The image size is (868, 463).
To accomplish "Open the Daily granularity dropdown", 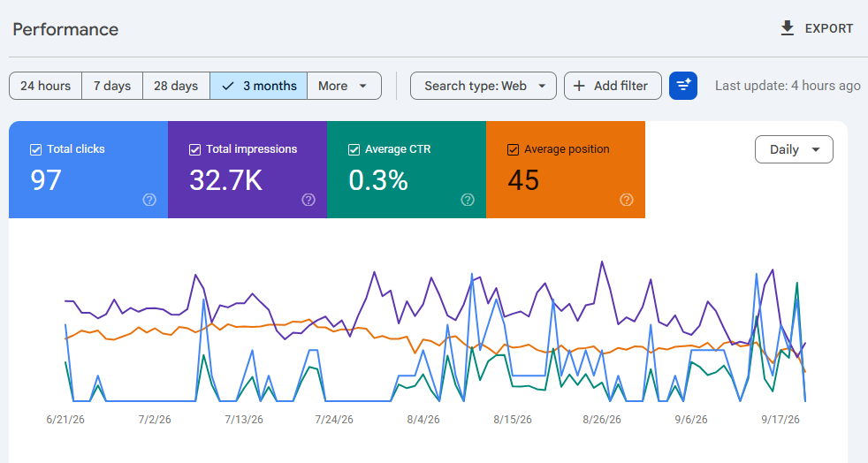I will click(x=794, y=149).
